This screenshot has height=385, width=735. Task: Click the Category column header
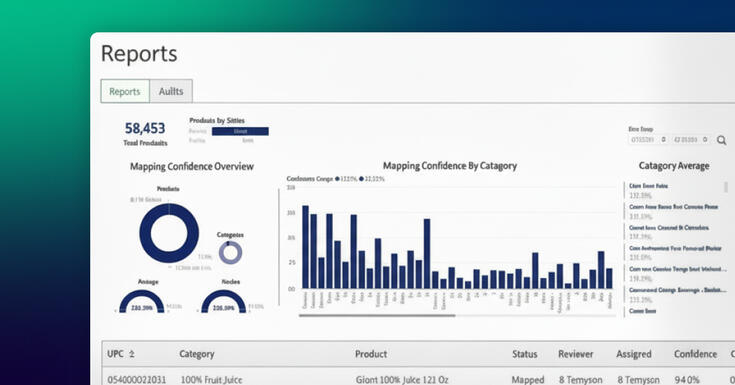pyautogui.click(x=196, y=354)
